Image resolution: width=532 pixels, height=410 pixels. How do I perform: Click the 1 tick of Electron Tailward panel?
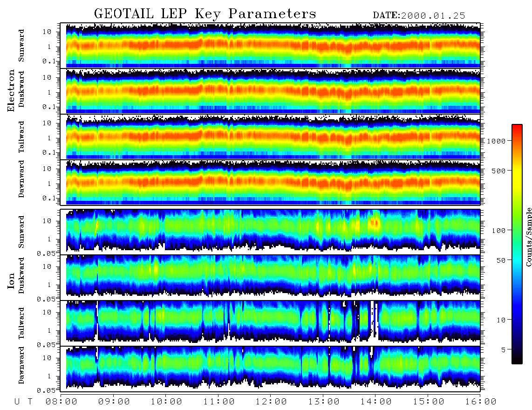tap(49, 138)
